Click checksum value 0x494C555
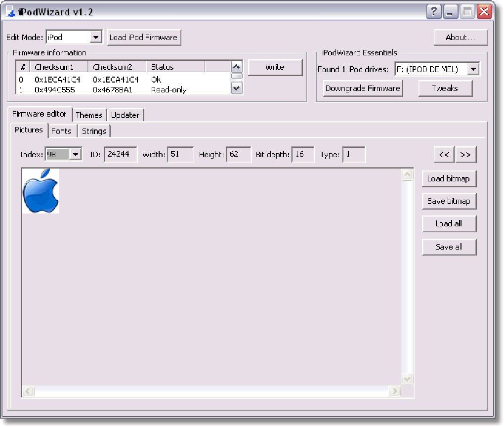The image size is (504, 427). pyautogui.click(x=55, y=90)
